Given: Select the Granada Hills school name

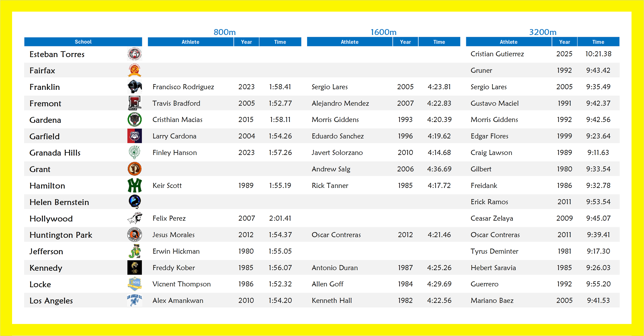Looking at the screenshot, I should pyautogui.click(x=55, y=153).
